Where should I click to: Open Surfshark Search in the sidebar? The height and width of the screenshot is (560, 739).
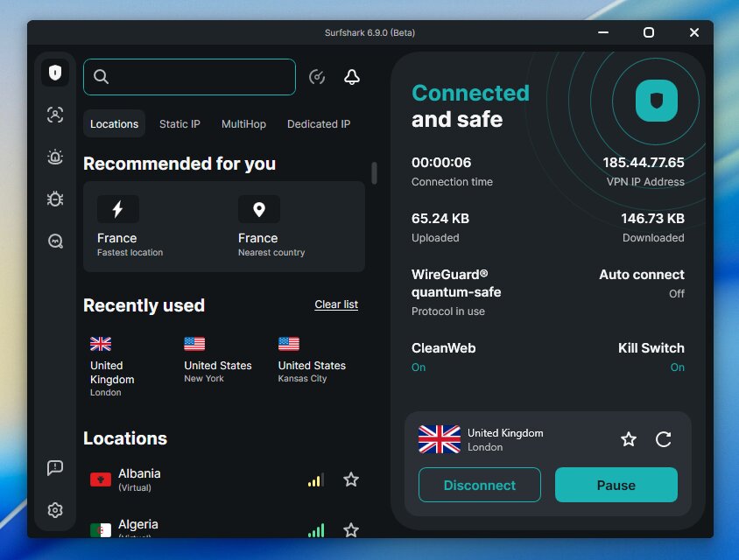pyautogui.click(x=54, y=241)
